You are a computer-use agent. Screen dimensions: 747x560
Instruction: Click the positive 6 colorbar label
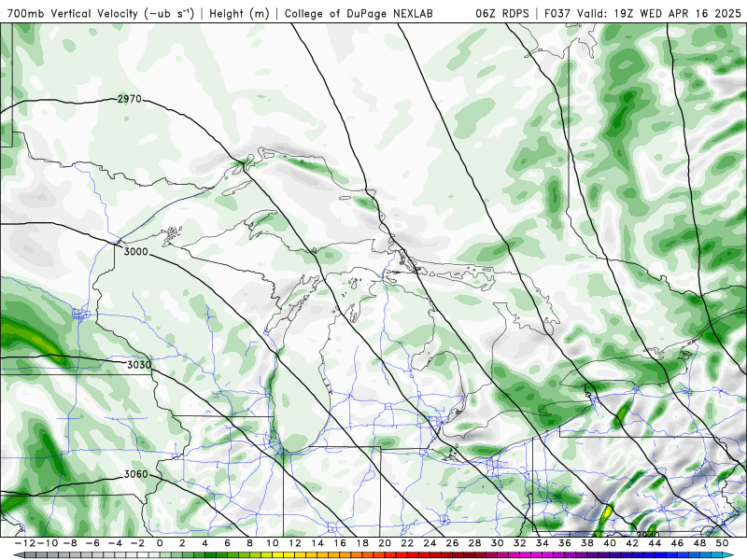227,543
